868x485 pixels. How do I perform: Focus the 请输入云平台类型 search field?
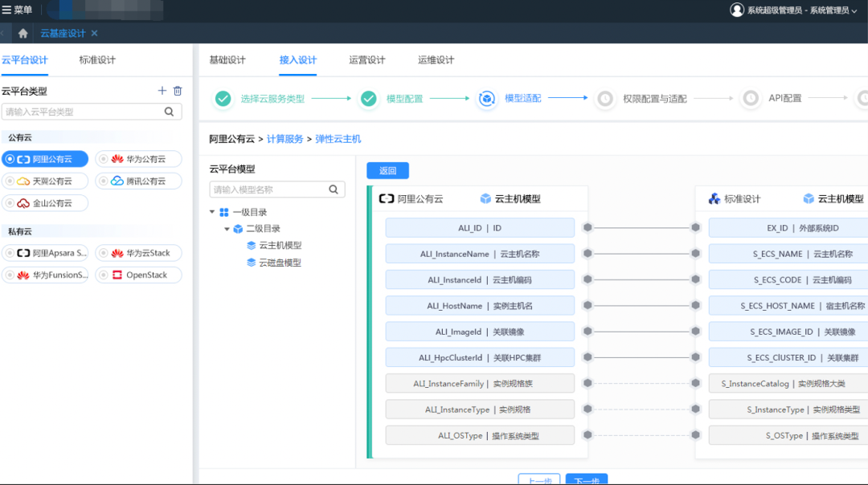click(x=92, y=112)
